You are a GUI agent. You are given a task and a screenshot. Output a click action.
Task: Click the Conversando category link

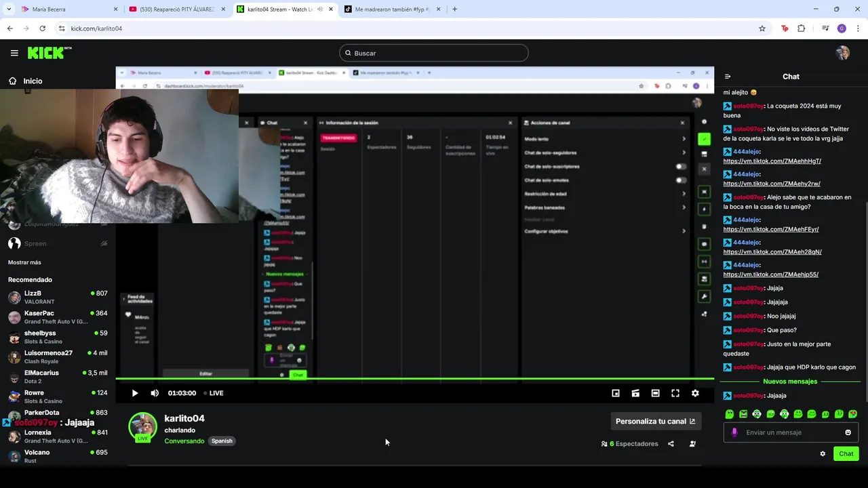(x=184, y=441)
